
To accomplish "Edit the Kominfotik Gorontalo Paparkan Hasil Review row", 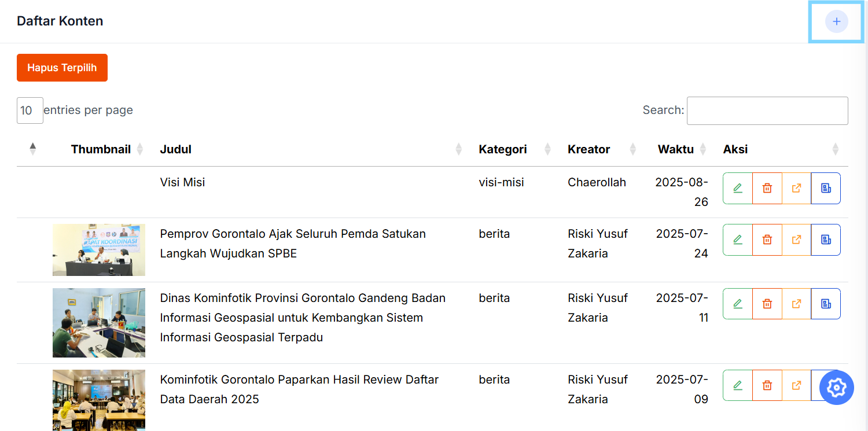I will 738,385.
